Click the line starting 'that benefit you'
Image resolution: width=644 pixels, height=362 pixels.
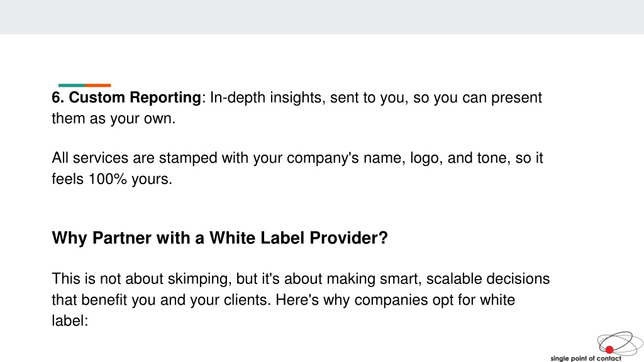(x=284, y=300)
